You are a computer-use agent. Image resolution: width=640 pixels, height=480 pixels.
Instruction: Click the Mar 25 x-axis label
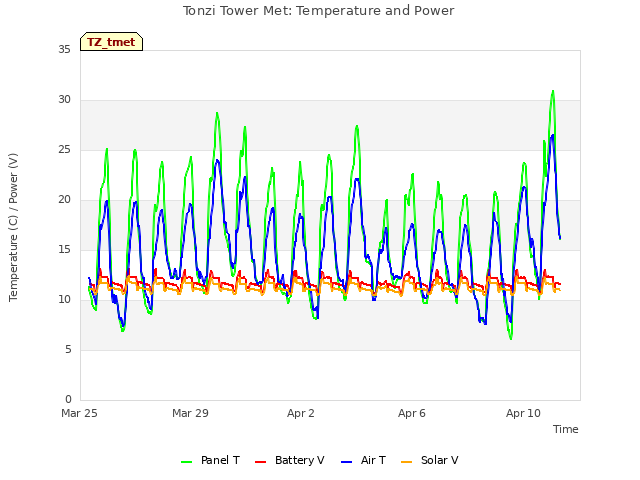click(x=79, y=413)
